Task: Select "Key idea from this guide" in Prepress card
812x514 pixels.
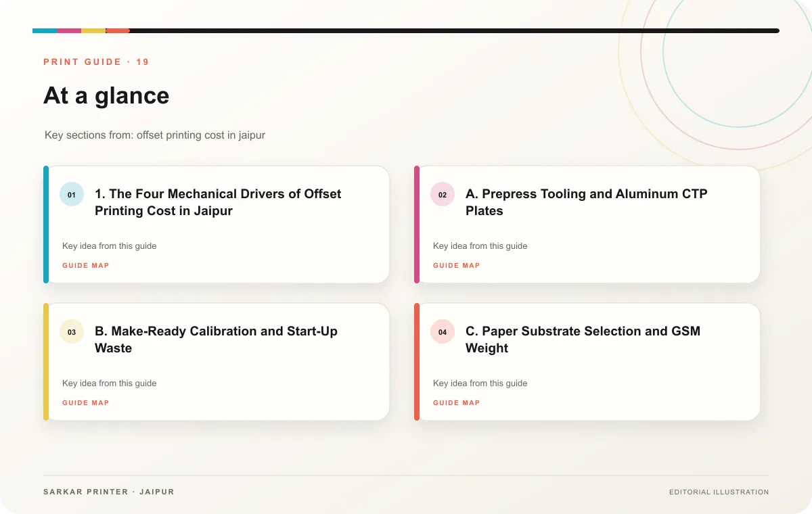Action: pyautogui.click(x=480, y=246)
